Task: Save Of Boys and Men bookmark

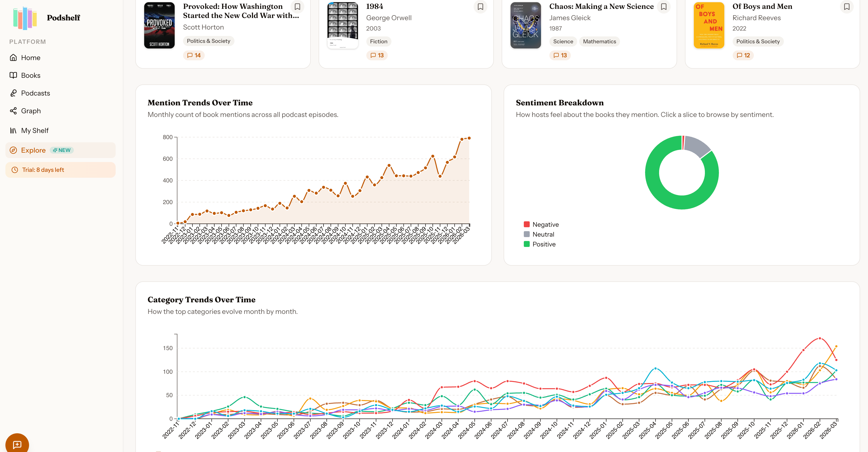Action: (847, 7)
